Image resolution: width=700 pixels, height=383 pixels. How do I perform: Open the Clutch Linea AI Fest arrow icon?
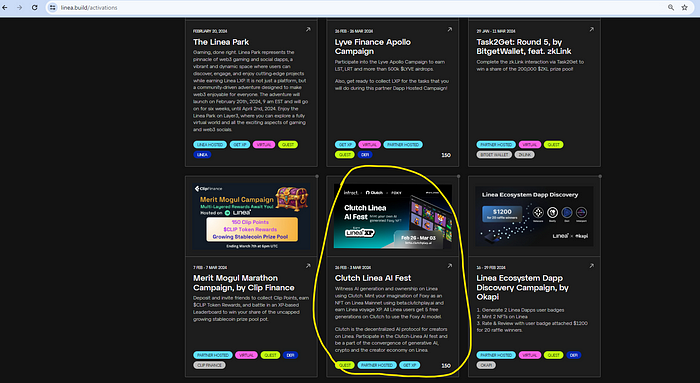coord(450,266)
